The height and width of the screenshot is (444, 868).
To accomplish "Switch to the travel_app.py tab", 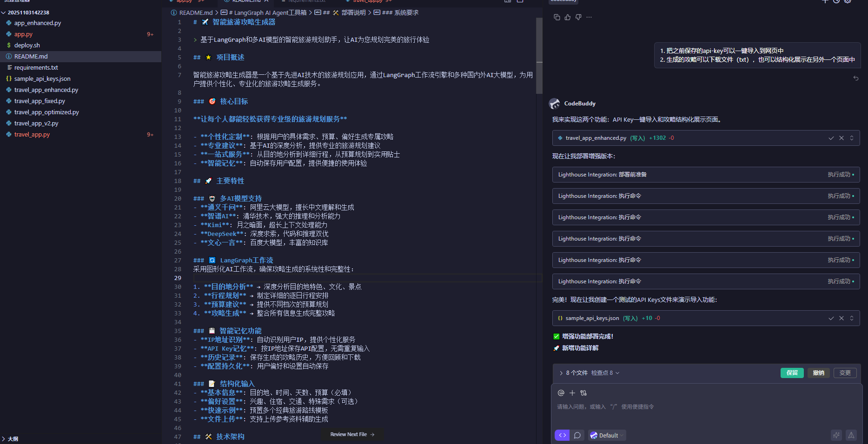I will (367, 1).
